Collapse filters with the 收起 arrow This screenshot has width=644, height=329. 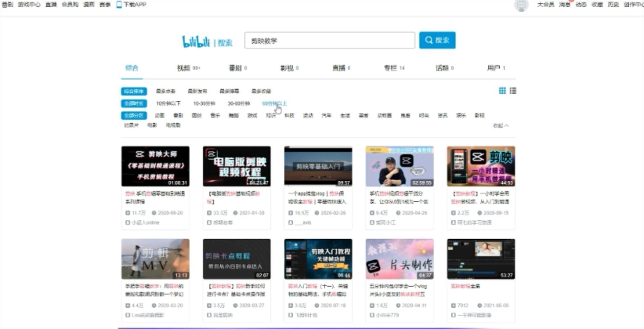[501, 126]
